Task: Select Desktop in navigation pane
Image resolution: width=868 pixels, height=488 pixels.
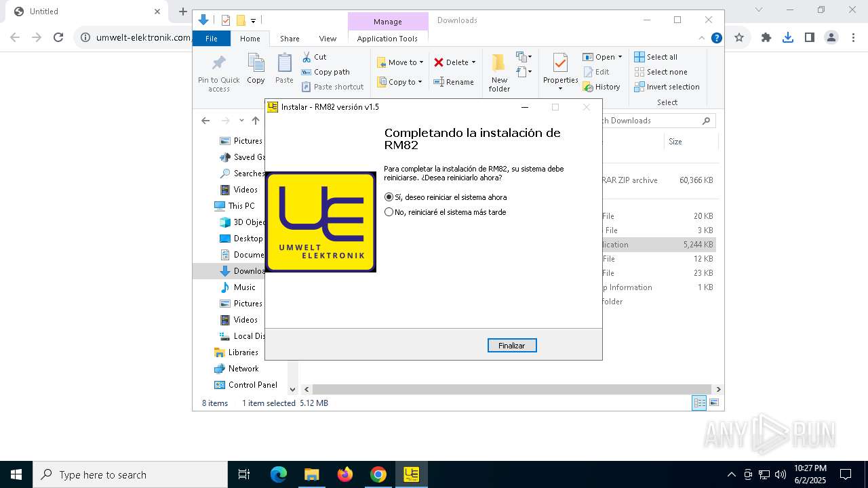Action: tap(241, 239)
